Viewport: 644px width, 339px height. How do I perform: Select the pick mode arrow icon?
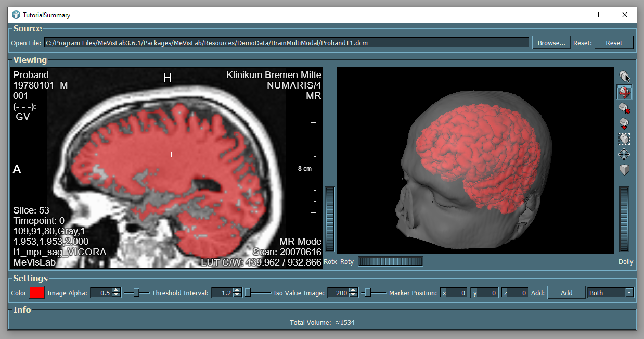pyautogui.click(x=624, y=77)
